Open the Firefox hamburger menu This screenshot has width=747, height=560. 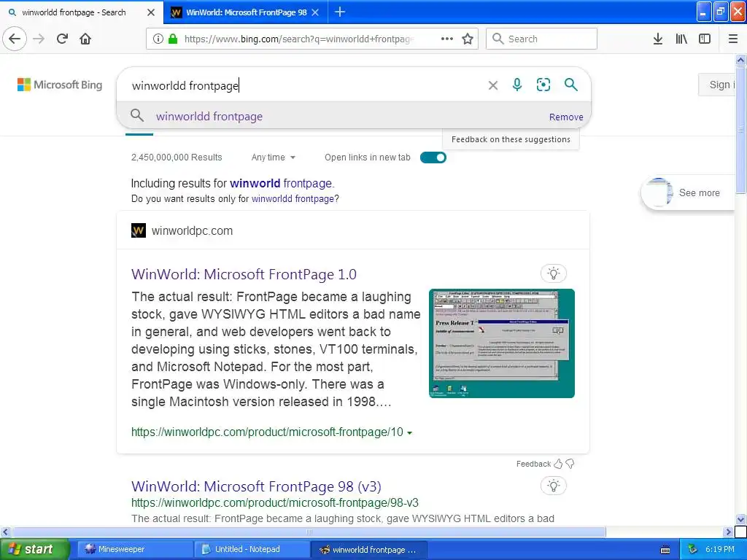733,39
